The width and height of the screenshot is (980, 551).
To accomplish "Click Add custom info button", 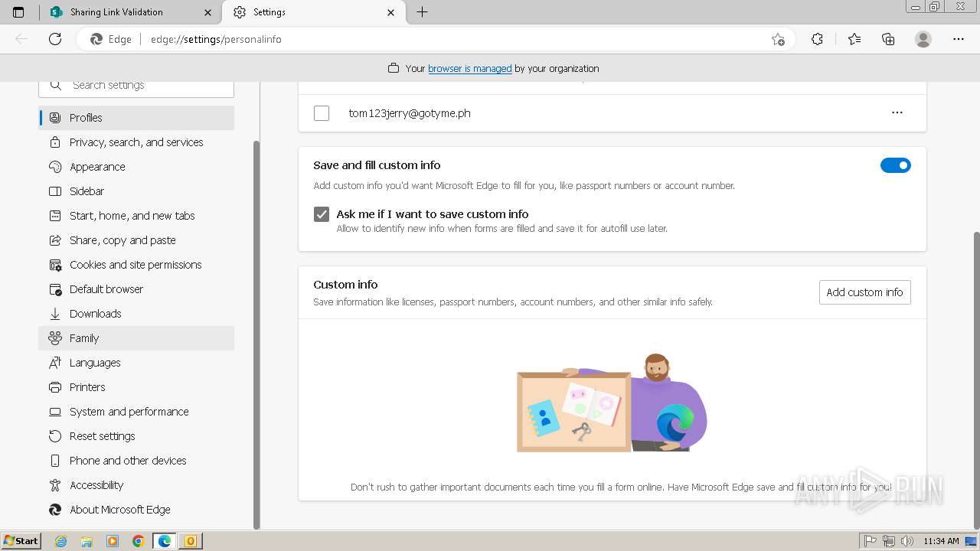I will 864,292.
